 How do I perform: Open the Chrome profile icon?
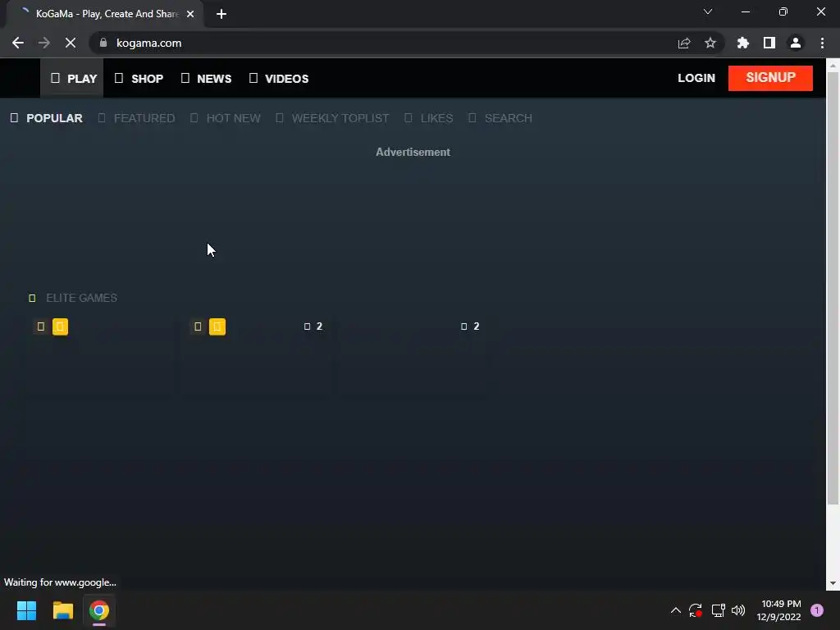(795, 43)
